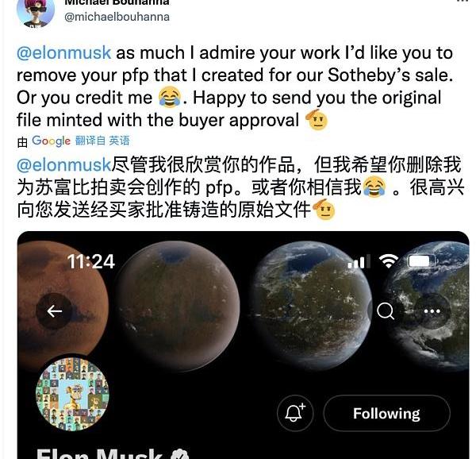476x459 pixels.
Task: Click the magnifier search icon over the banner
Action: point(386,311)
